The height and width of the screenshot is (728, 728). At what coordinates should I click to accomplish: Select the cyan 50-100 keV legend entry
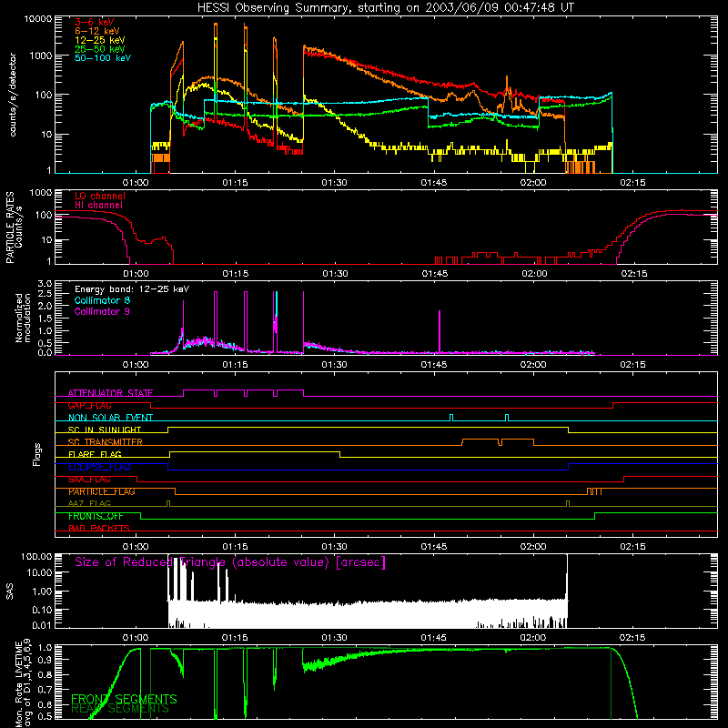(103, 57)
